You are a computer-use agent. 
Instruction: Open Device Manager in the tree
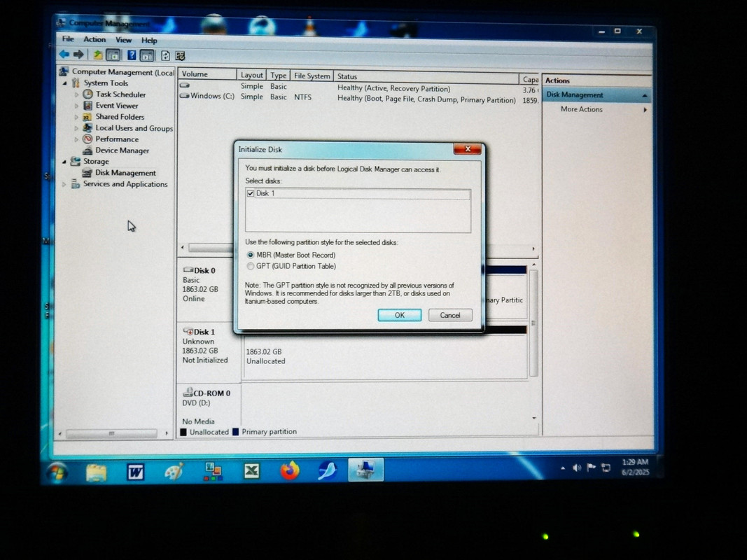(x=122, y=150)
